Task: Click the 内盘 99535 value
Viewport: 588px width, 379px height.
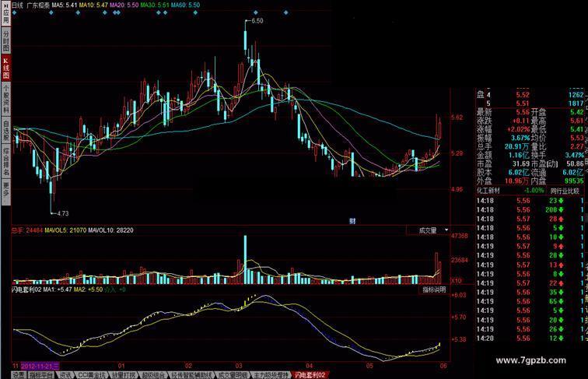Action: point(574,181)
